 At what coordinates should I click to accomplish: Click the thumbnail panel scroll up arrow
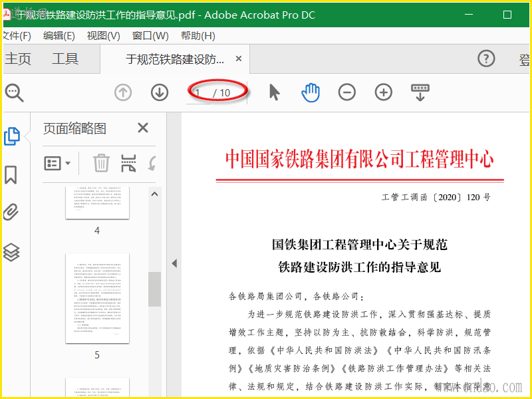pyautogui.click(x=154, y=194)
